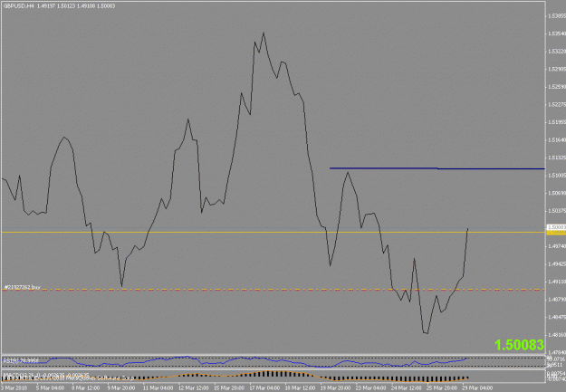Click the 18 Mar 12:00 time label
This screenshot has height=392, width=566.
[x=299, y=388]
